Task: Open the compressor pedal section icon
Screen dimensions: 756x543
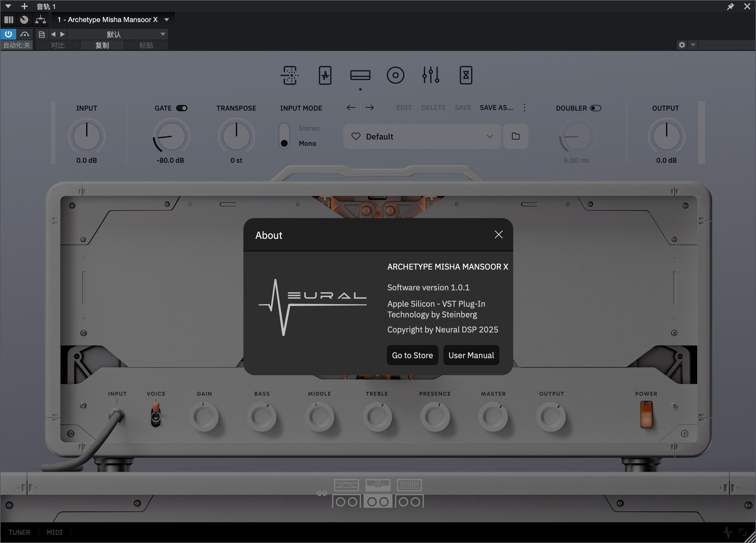Action: click(x=325, y=75)
